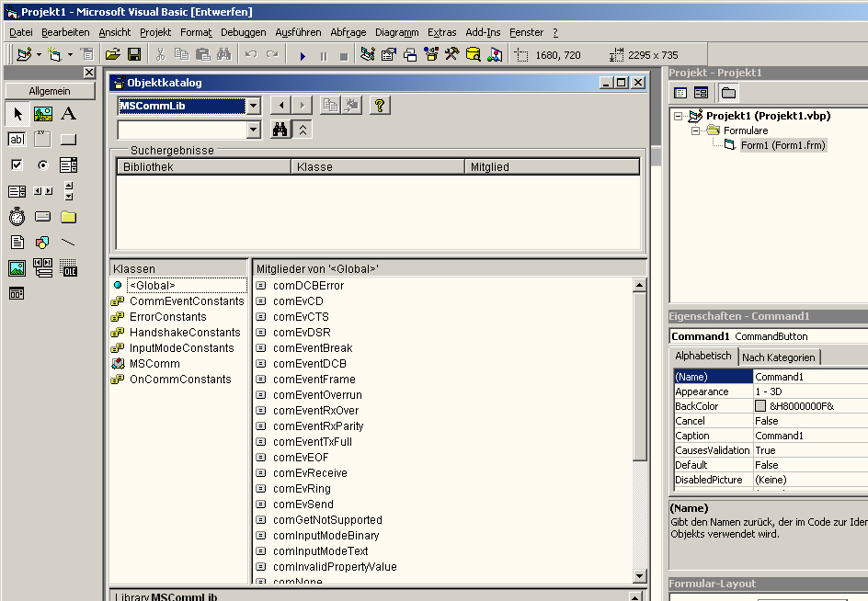Select the Line tool

pyautogui.click(x=68, y=242)
